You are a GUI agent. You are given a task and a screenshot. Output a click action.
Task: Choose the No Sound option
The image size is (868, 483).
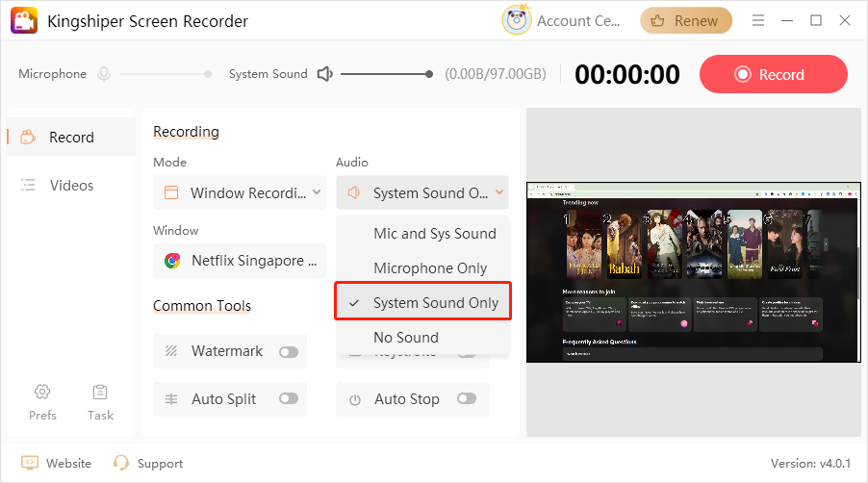405,338
